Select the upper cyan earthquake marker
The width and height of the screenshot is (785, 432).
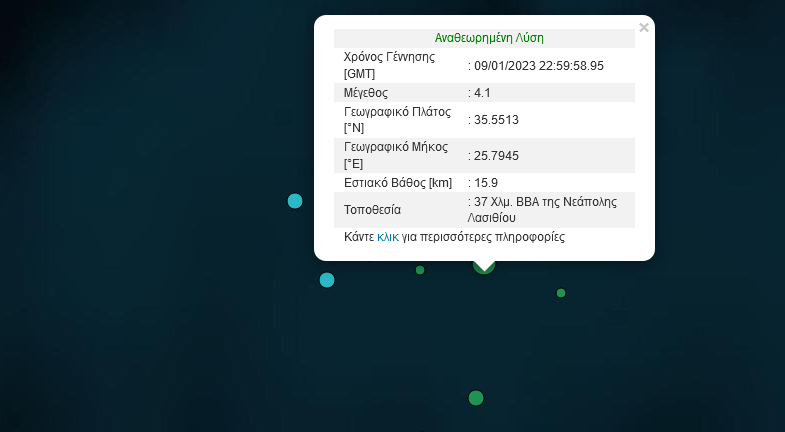coord(295,201)
